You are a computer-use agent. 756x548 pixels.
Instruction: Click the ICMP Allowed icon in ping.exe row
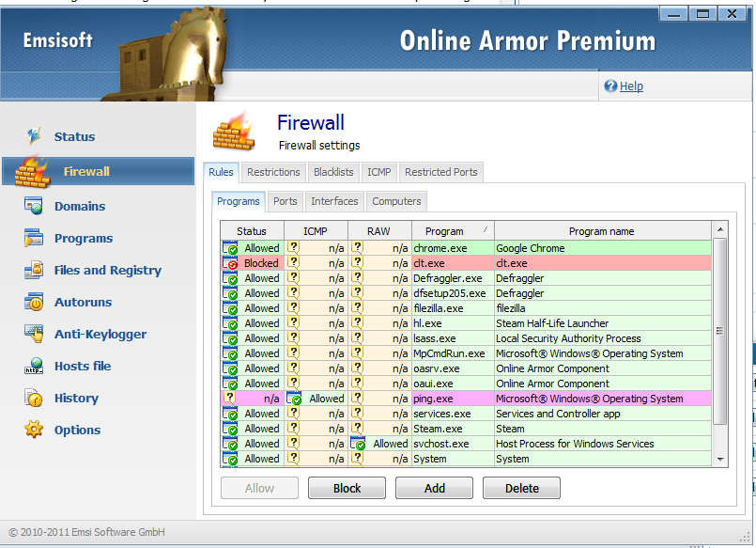pos(294,399)
